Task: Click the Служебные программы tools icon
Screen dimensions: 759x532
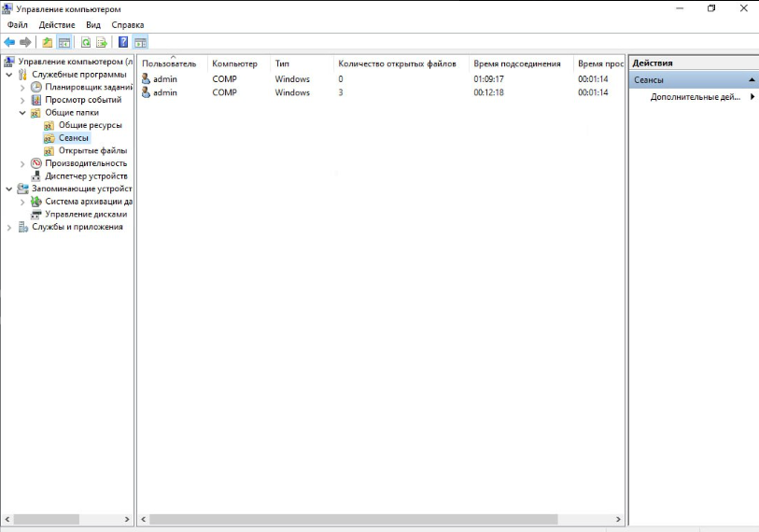Action: (x=22, y=75)
